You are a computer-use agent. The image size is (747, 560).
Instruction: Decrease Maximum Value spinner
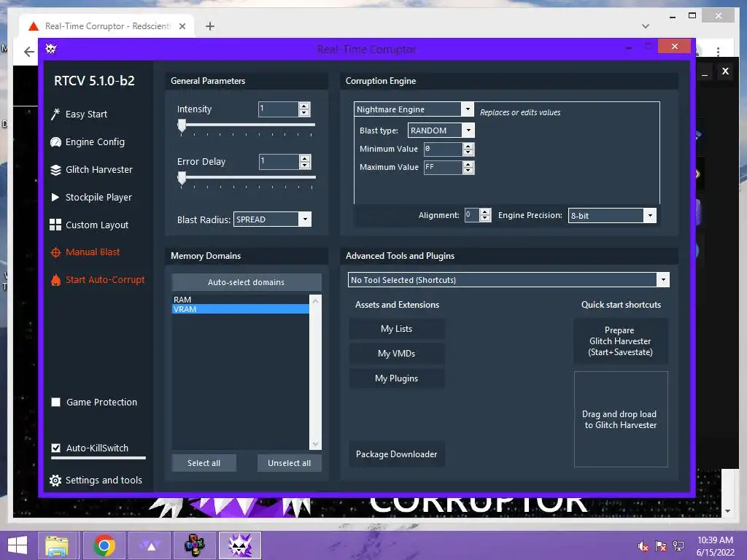[x=468, y=171]
